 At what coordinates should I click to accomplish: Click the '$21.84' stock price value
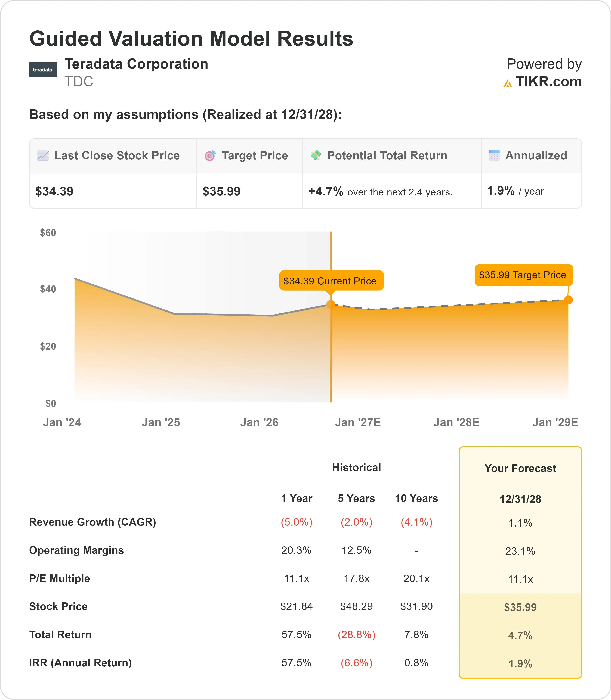[x=296, y=607]
